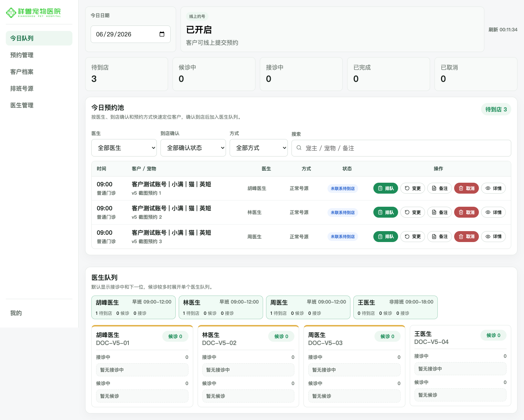The height and width of the screenshot is (420, 524).
Task: View 详情 of the 林医生 appointment
Action: pyautogui.click(x=493, y=212)
